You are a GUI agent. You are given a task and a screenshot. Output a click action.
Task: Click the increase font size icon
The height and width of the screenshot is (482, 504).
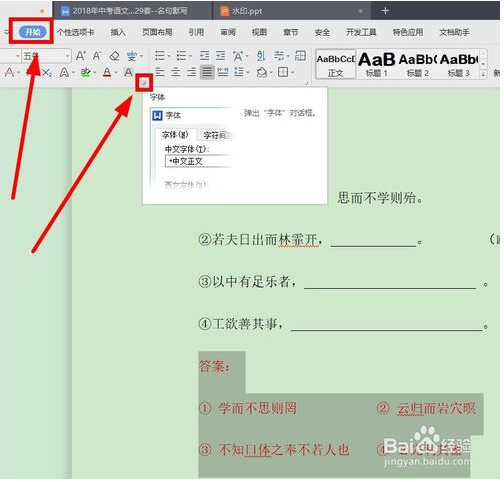click(81, 56)
